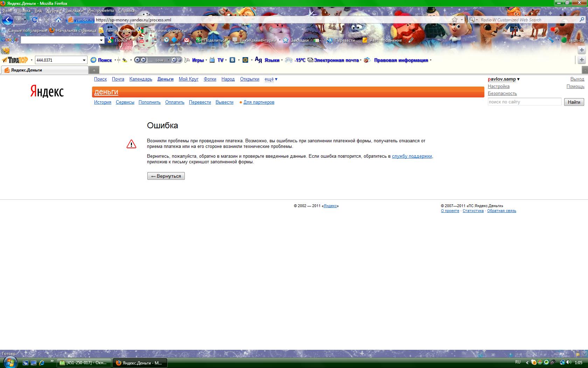
Task: Switch to [451-250-017] taskbar window
Action: [84, 363]
